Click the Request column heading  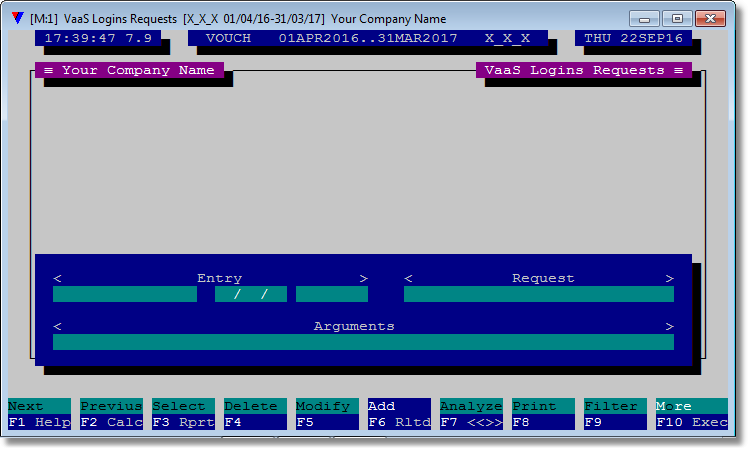[x=543, y=278]
